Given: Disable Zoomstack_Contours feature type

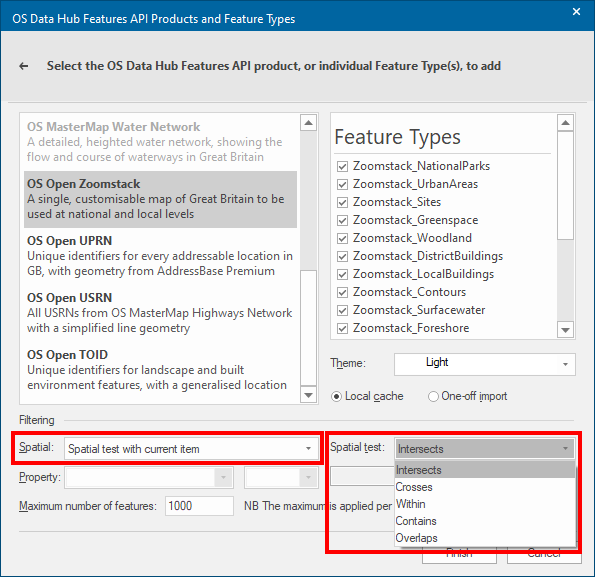Looking at the screenshot, I should click(342, 292).
